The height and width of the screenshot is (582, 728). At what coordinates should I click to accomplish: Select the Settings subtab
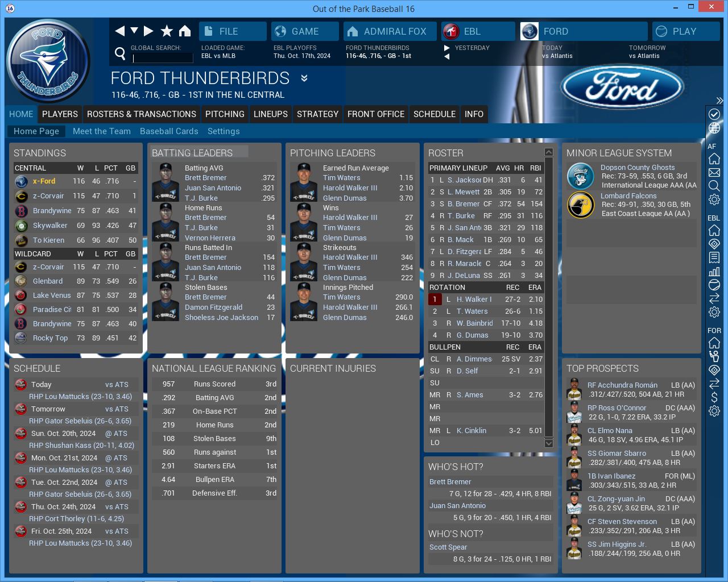224,131
